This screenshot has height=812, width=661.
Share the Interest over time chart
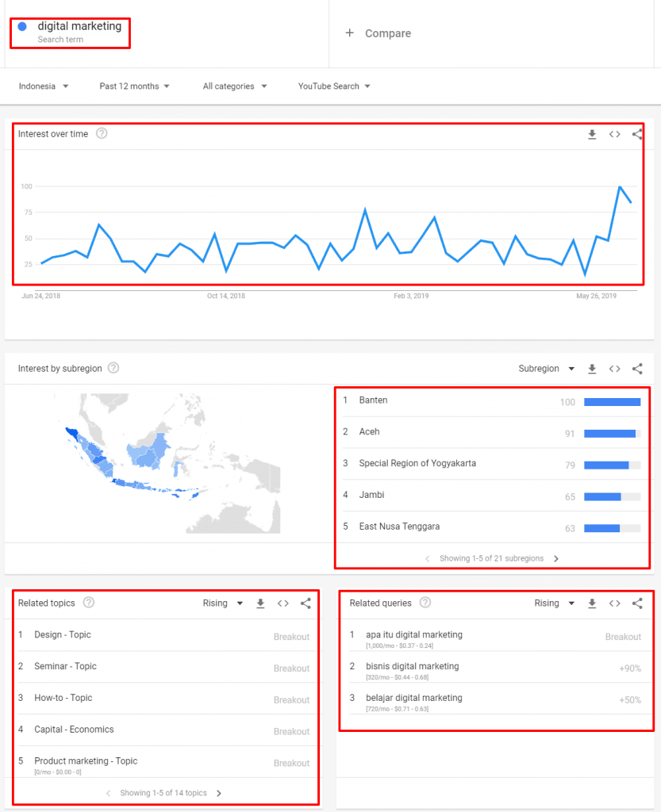point(636,135)
